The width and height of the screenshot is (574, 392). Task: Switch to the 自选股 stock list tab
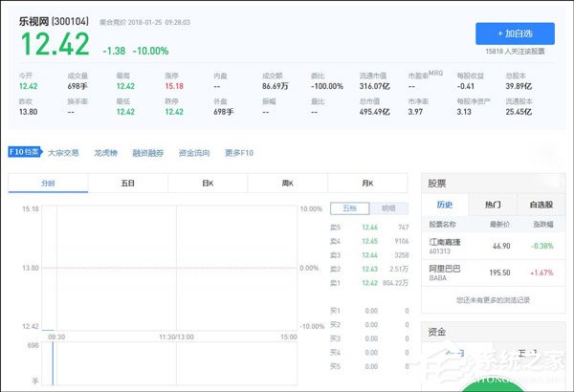[541, 205]
